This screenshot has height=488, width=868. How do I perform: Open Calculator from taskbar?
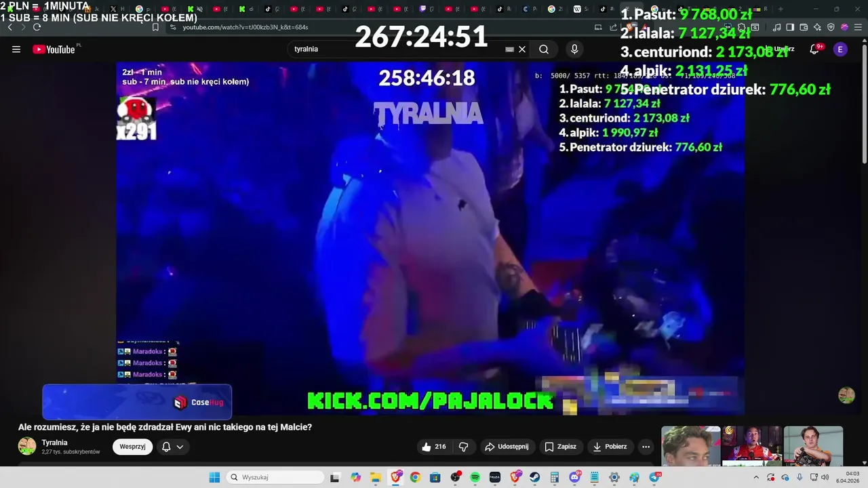[555, 477]
